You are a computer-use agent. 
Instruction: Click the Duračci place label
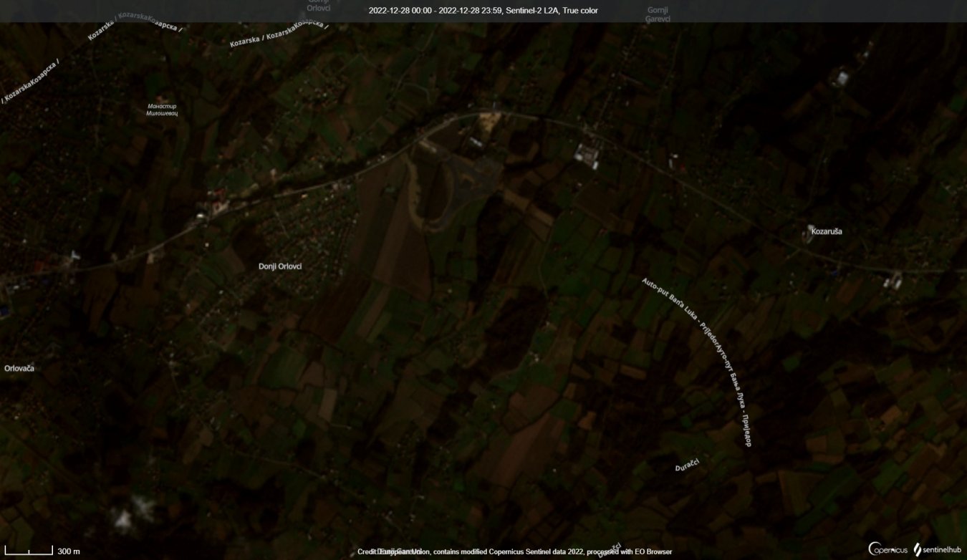(686, 464)
